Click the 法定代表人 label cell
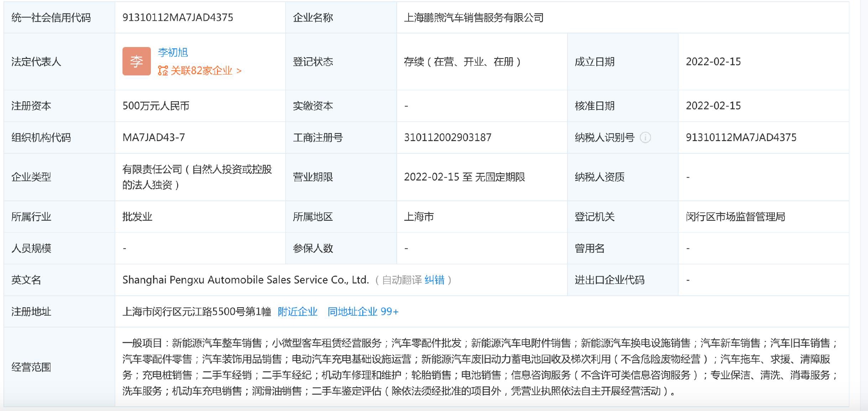 (59, 62)
